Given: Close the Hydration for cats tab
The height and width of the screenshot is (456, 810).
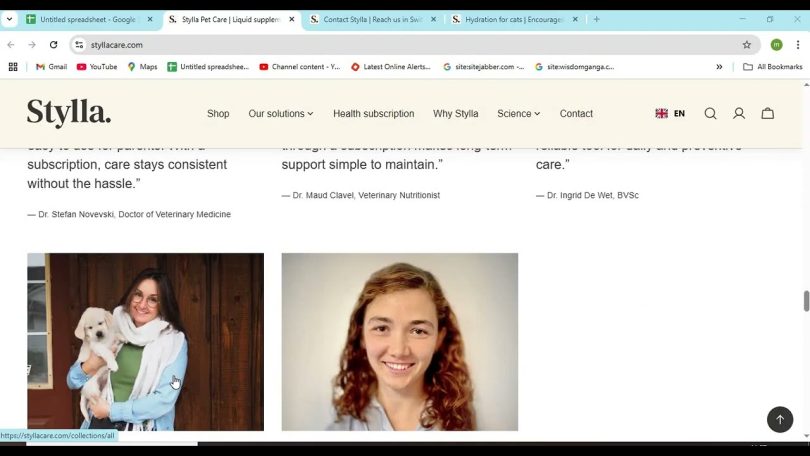Looking at the screenshot, I should point(575,19).
